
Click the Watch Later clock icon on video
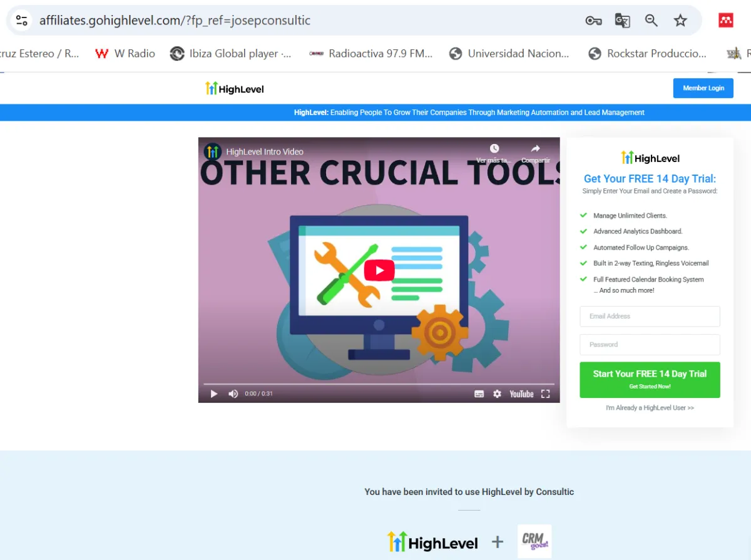click(494, 149)
